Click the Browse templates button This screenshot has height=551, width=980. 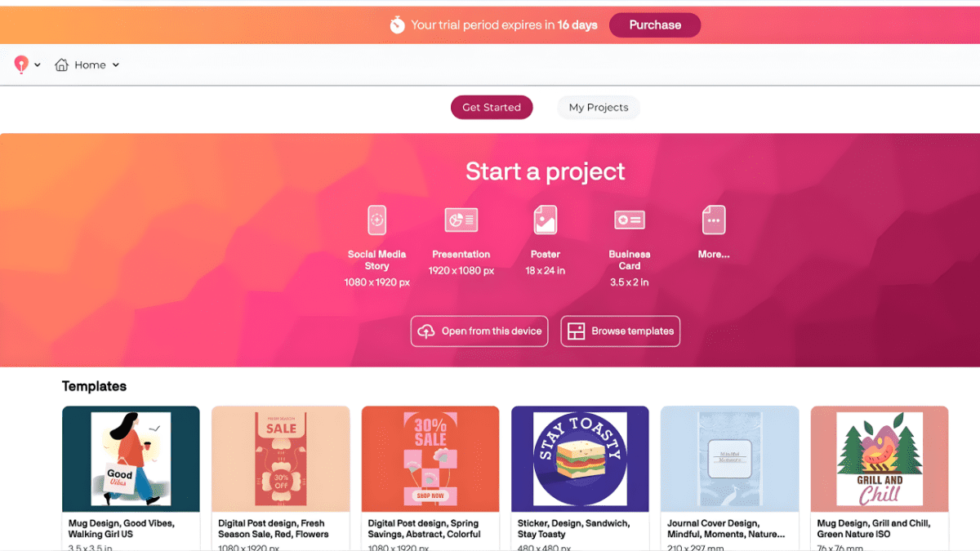pyautogui.click(x=621, y=331)
